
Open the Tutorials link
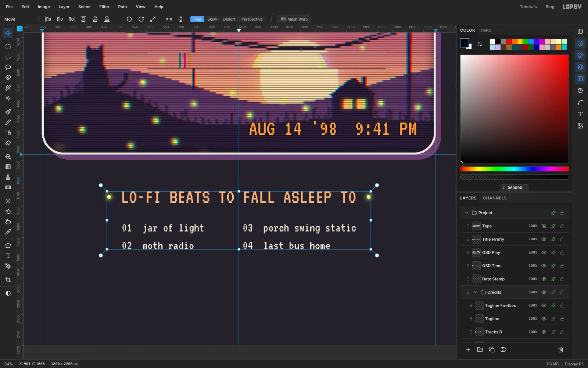click(528, 7)
